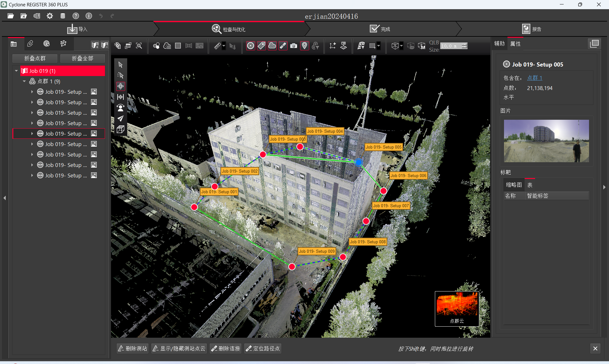Click the zoom-to-fit magnifier icon
The image size is (609, 364).
(x=139, y=46)
